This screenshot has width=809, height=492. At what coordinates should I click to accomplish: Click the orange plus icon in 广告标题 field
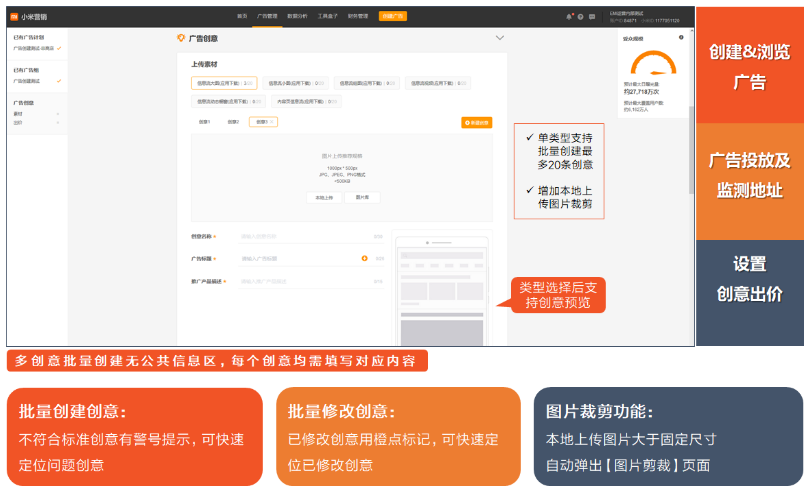364,258
